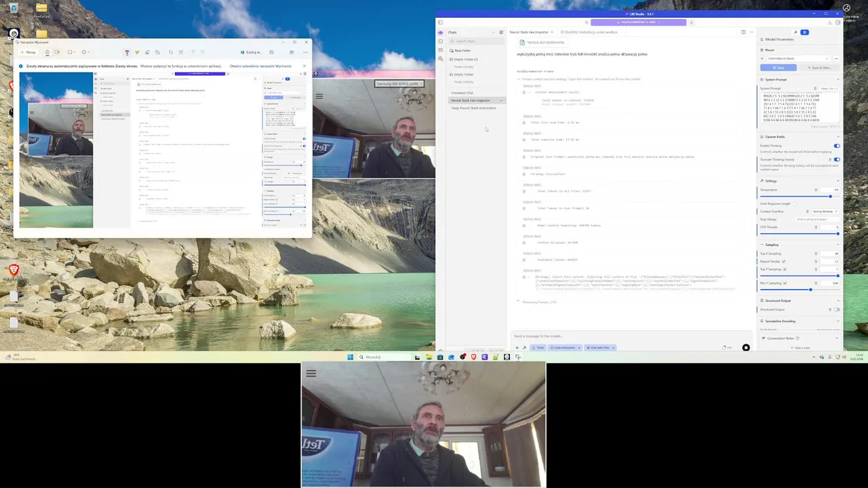Eject the loaded model icon next to model selector

(x=691, y=22)
